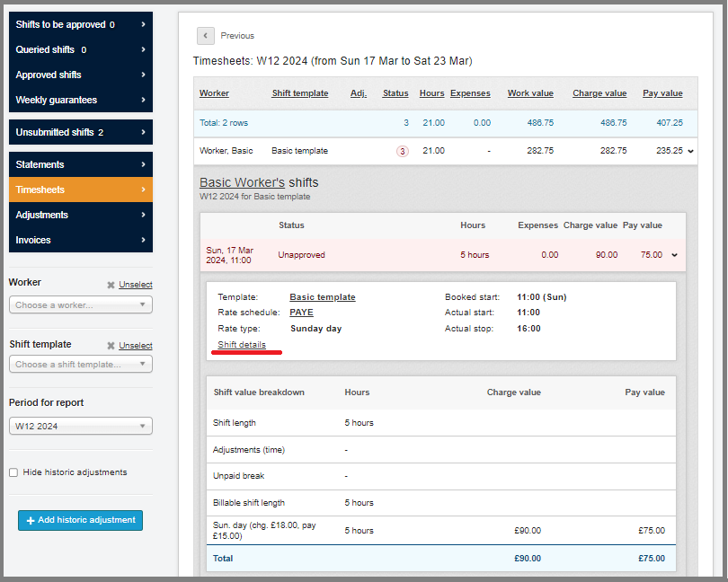The width and height of the screenshot is (728, 582).
Task: Click the Add historic adjustment button
Action: [x=80, y=520]
